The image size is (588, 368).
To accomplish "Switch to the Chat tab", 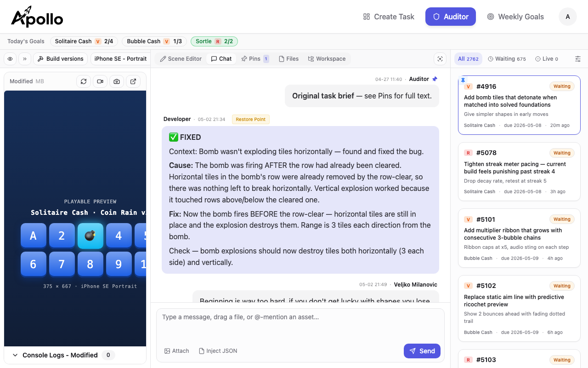I will pos(221,59).
